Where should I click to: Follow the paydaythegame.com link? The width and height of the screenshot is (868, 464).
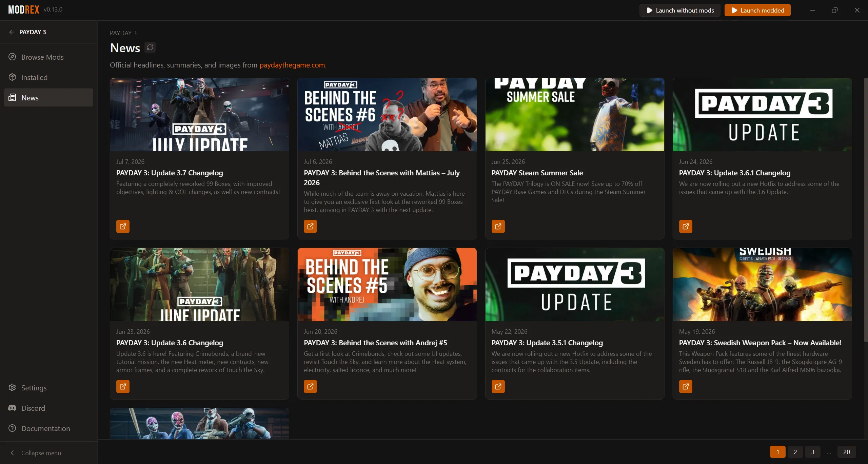pyautogui.click(x=292, y=65)
